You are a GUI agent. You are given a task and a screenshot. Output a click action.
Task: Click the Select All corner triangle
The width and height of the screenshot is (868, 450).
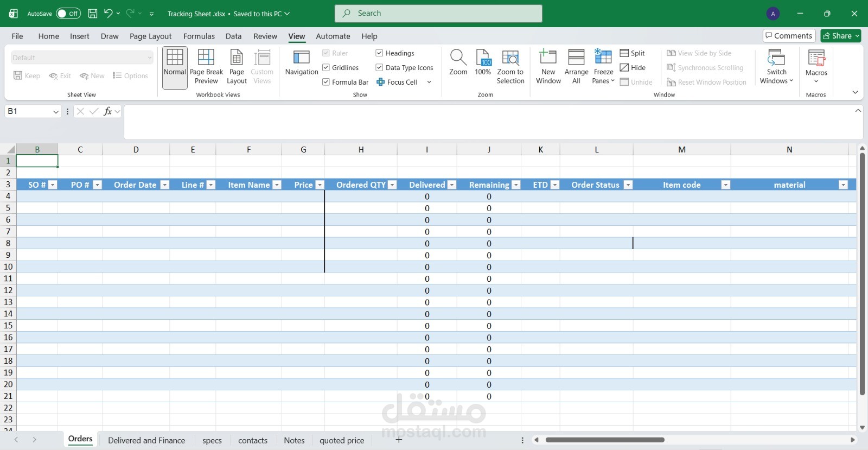pos(10,149)
